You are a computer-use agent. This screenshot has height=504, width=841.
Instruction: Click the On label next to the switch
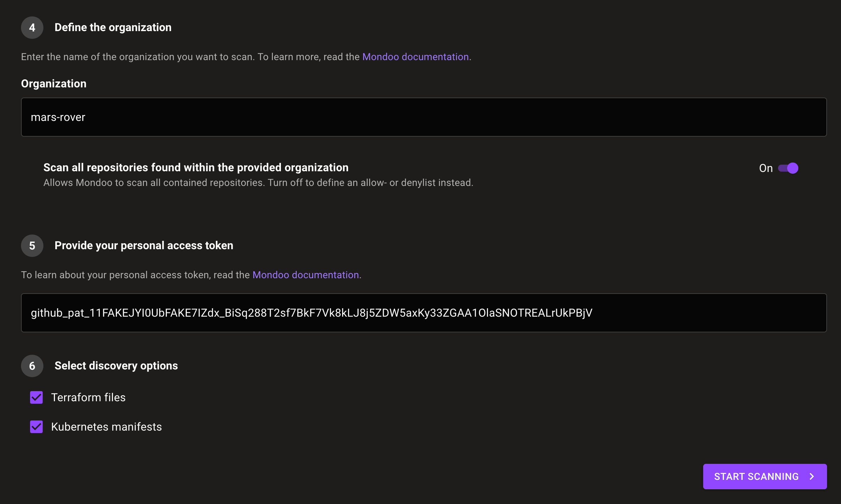tap(766, 168)
